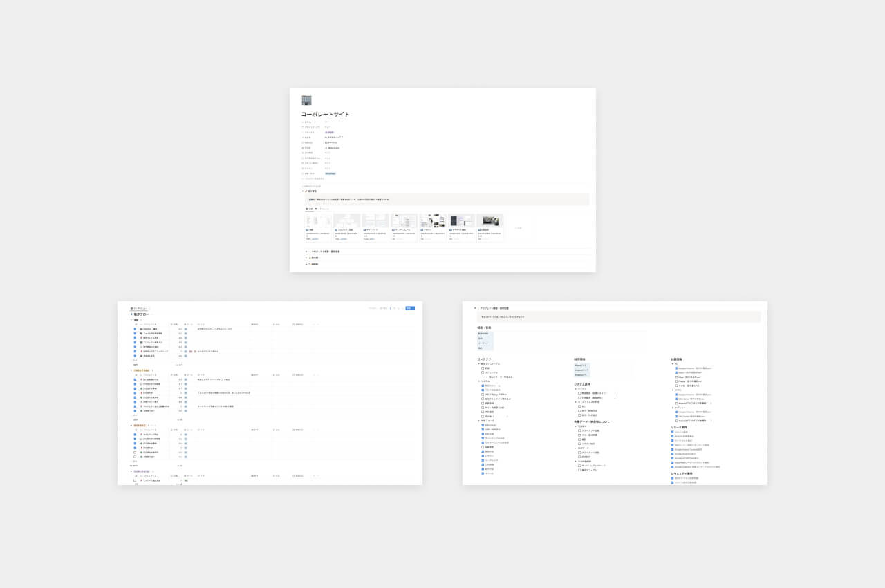This screenshot has height=588, width=885.
Task: Uncheck the first checkbox under リリース要件
Action: tap(672, 432)
